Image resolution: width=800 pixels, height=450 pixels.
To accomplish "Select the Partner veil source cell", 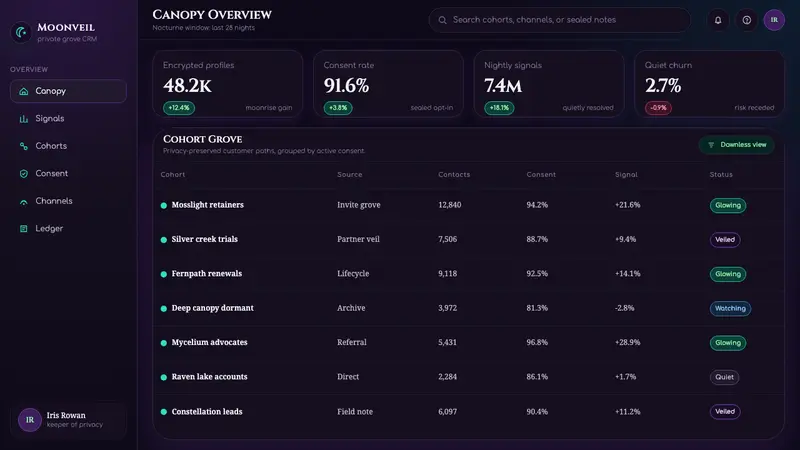I will point(358,239).
